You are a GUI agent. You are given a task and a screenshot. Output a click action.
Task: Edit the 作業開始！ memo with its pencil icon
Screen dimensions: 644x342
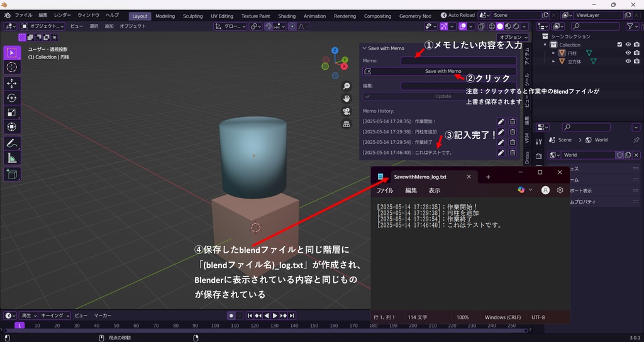[x=501, y=121]
